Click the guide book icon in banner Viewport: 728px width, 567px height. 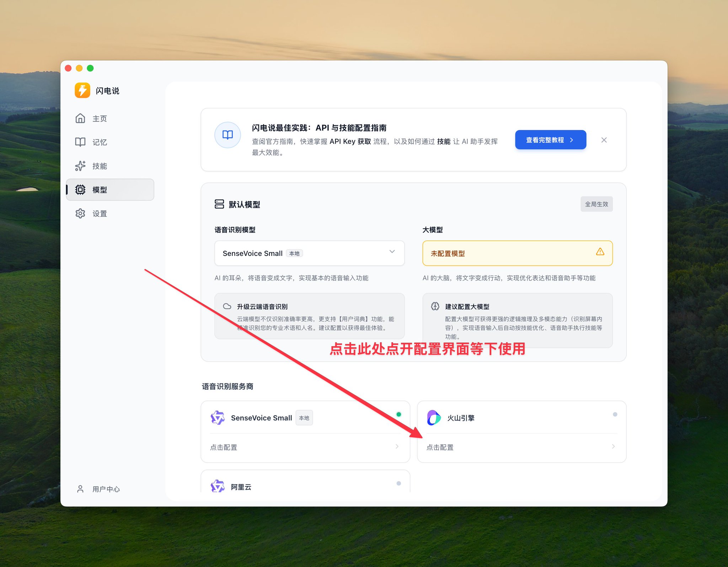(x=227, y=135)
